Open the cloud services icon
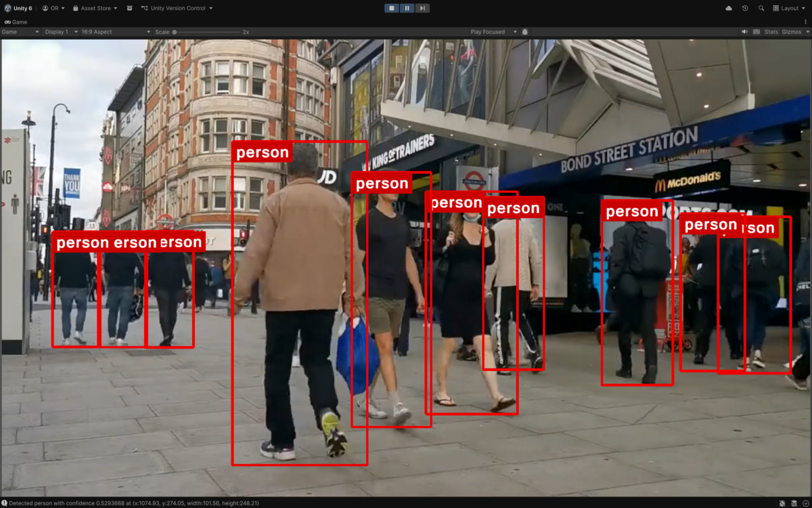This screenshot has height=508, width=812. pos(729,8)
